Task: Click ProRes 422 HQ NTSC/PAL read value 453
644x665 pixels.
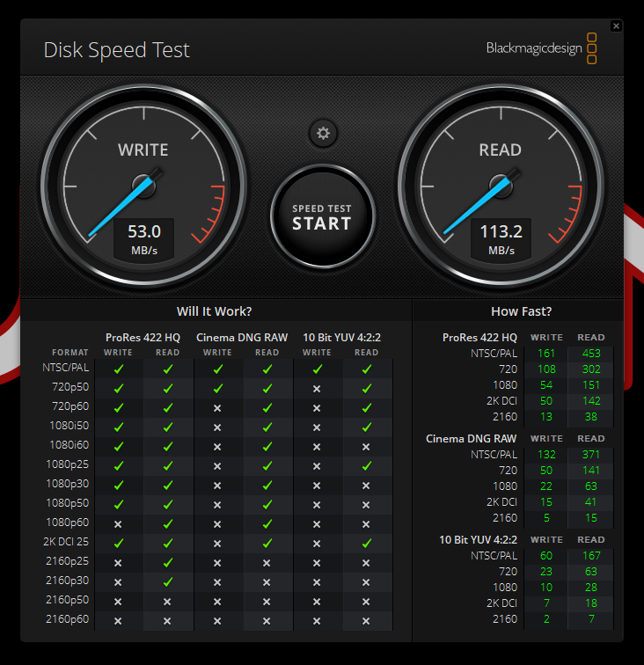Action: pyautogui.click(x=590, y=354)
